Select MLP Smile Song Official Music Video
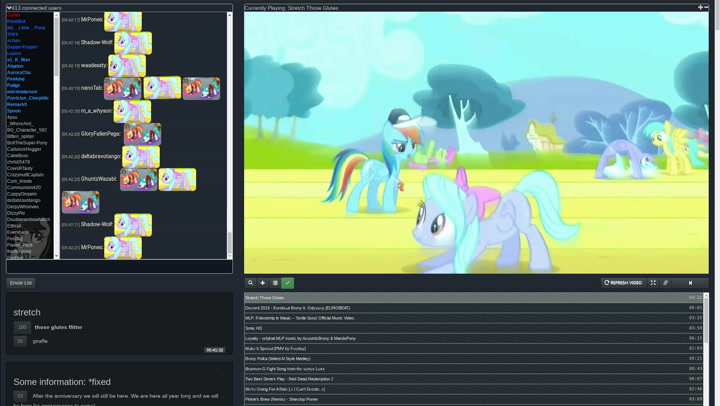This screenshot has height=406, width=720. pyautogui.click(x=473, y=318)
